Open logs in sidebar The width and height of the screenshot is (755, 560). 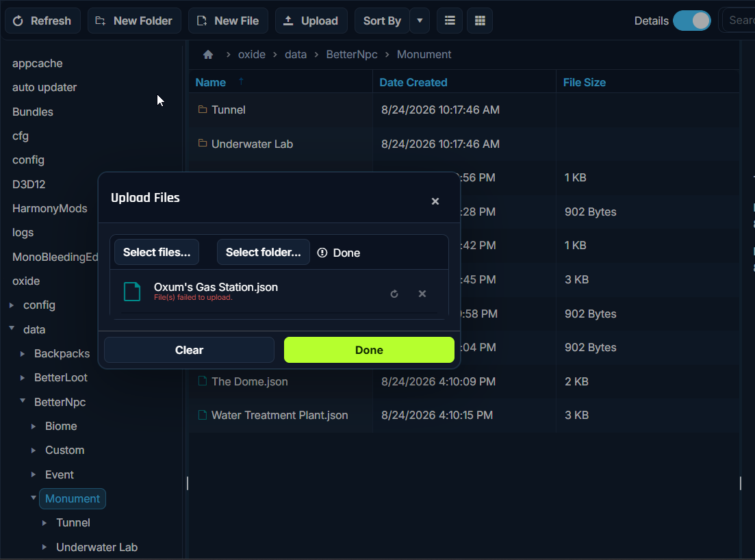pyautogui.click(x=23, y=233)
